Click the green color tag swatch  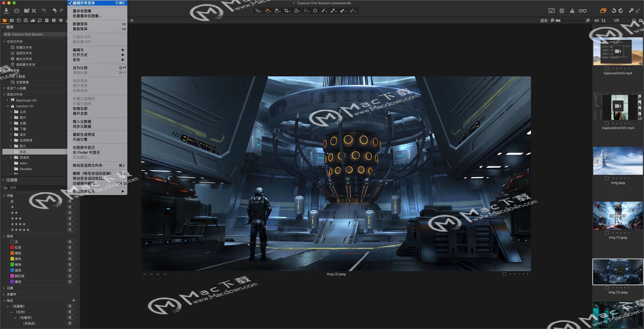[x=12, y=264]
